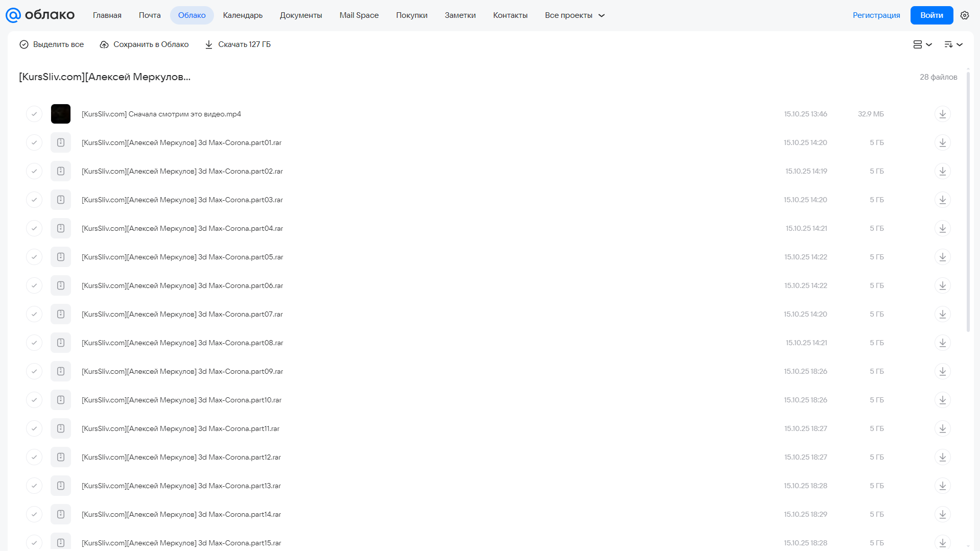
Task: Download part12.rar with its arrow icon
Action: (943, 457)
